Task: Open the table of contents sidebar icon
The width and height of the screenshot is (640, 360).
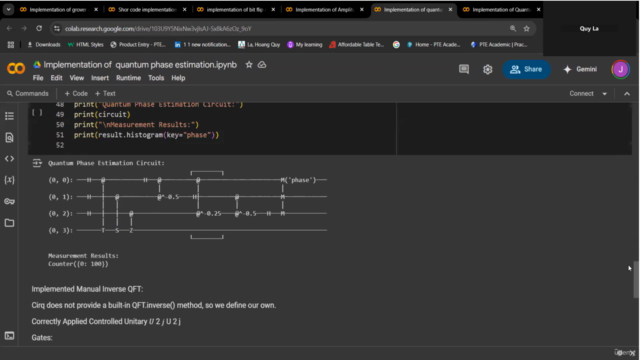Action: click(9, 116)
